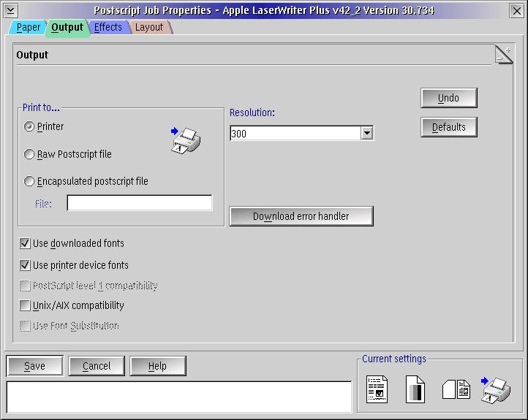Click the Cancel button
This screenshot has width=528, height=420.
click(x=97, y=365)
